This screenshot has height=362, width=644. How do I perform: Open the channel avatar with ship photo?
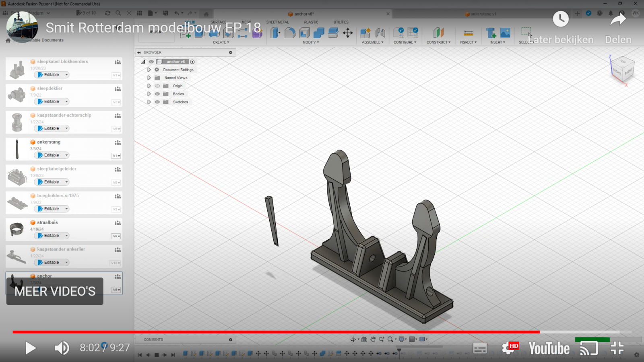[x=22, y=27]
